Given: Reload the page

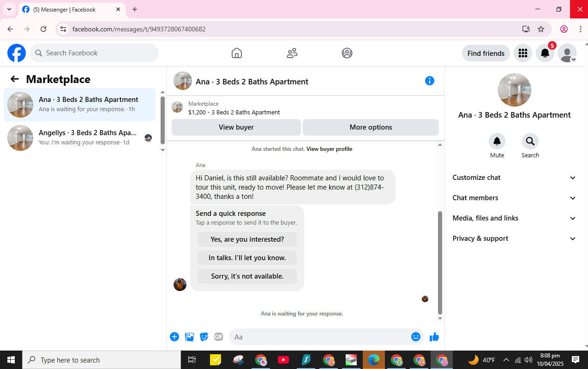Looking at the screenshot, I should coord(43,29).
